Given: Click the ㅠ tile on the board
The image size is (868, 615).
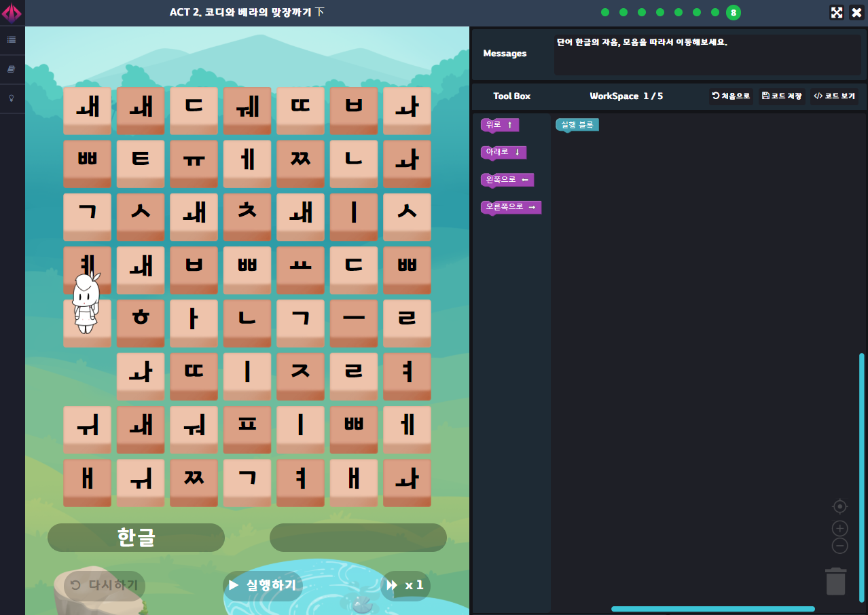Looking at the screenshot, I should pyautogui.click(x=194, y=164).
